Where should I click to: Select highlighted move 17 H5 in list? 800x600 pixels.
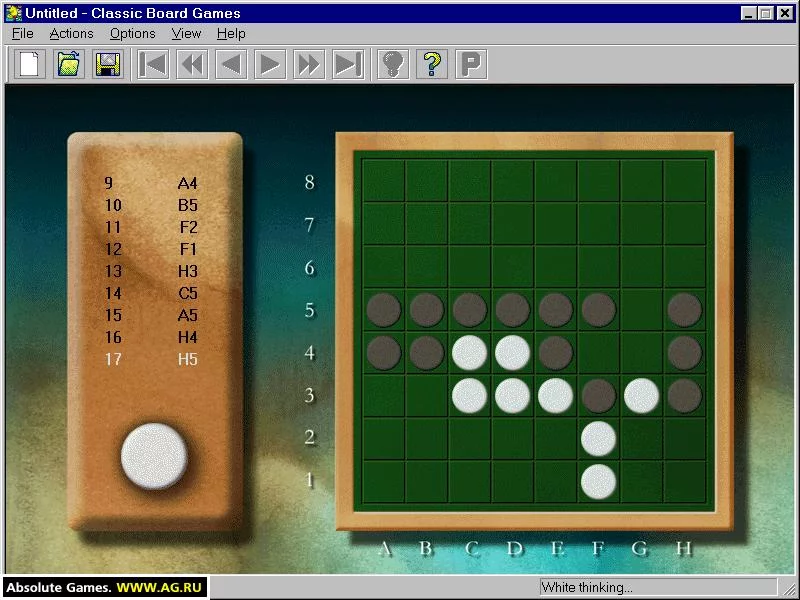tap(151, 359)
